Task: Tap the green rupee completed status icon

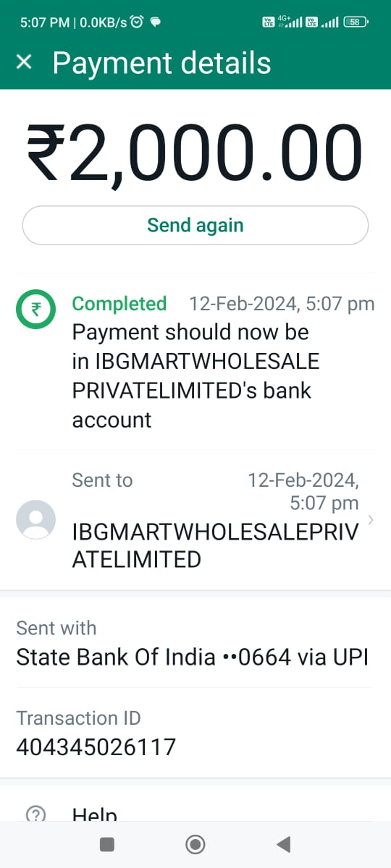Action: 35,309
